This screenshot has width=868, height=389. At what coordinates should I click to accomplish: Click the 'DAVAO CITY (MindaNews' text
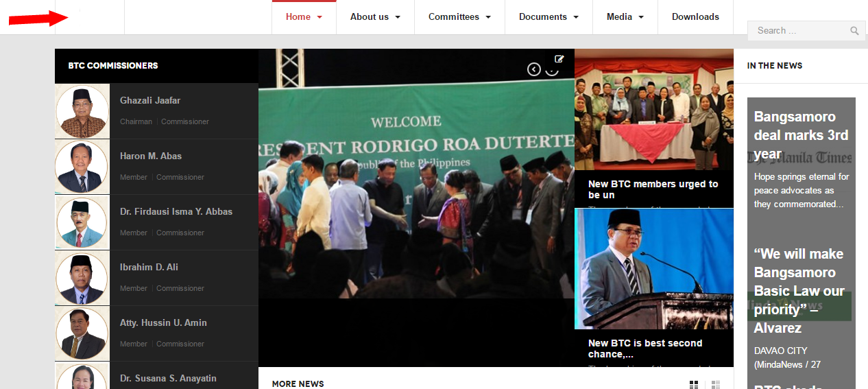[787, 357]
